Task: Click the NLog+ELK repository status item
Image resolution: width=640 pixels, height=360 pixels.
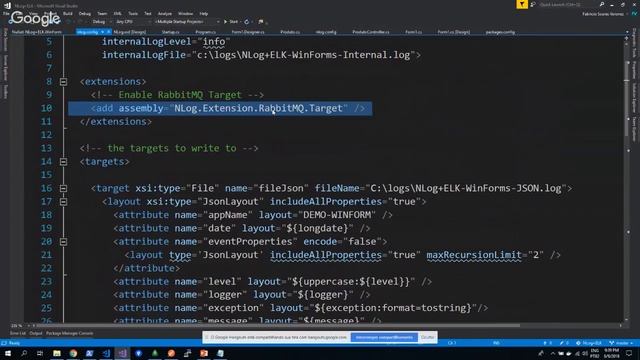Action: (589, 343)
